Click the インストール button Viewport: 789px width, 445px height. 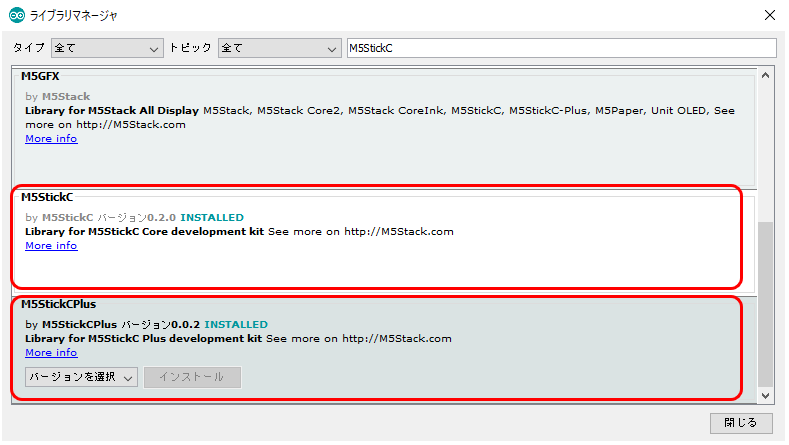(192, 377)
